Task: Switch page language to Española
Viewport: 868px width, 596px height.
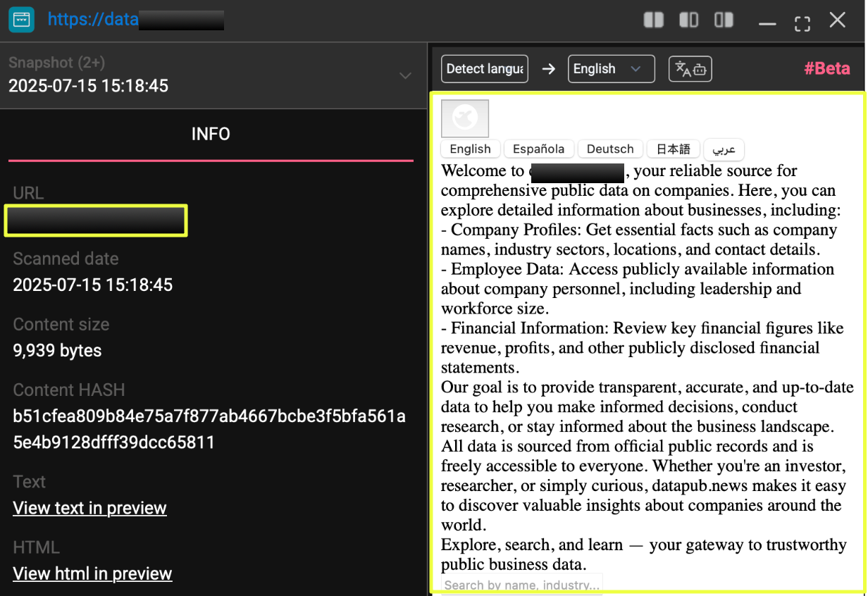Action: pyautogui.click(x=538, y=149)
